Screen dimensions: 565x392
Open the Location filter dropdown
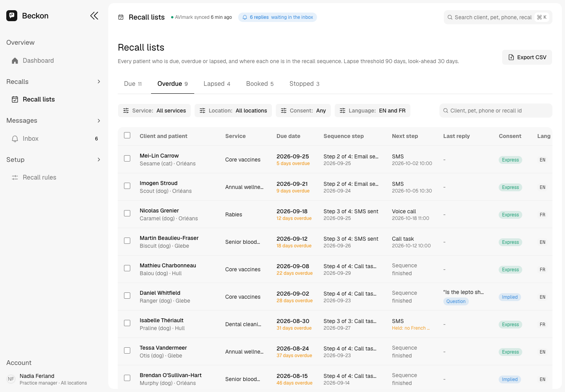[233, 111]
